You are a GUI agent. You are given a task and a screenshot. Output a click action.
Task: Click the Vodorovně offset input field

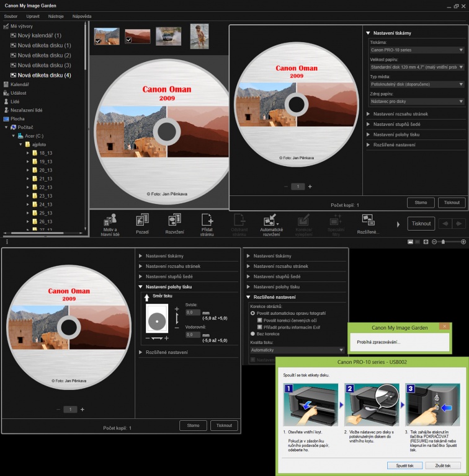[x=192, y=335]
